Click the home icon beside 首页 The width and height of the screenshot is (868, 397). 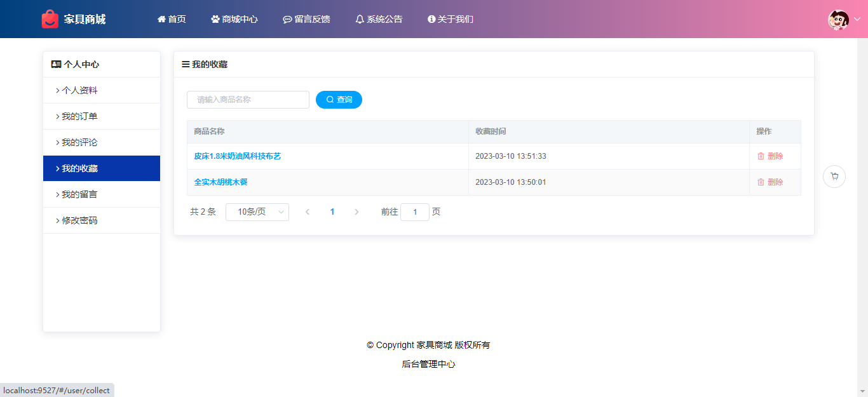coord(161,19)
